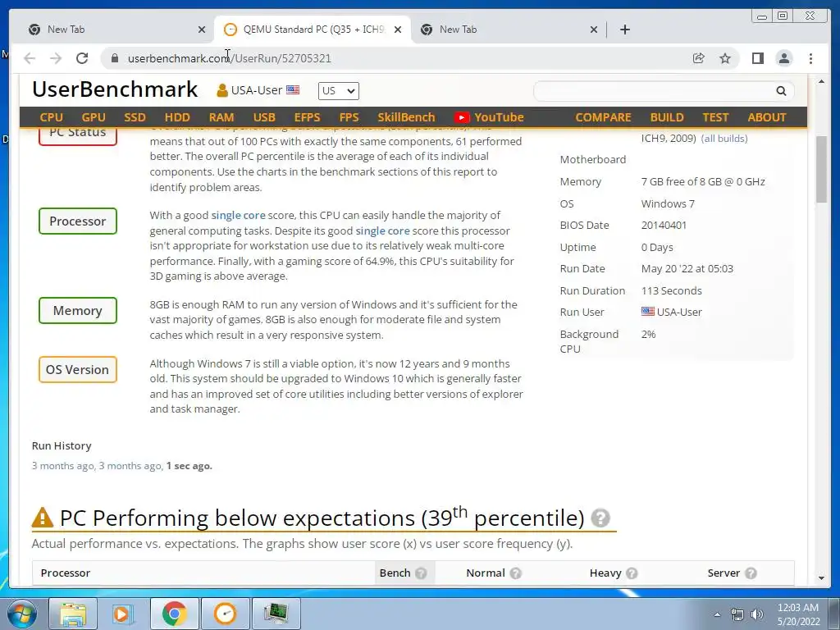Click the UserBenchmark logo
The height and width of the screenshot is (630, 840).
pyautogui.click(x=115, y=89)
